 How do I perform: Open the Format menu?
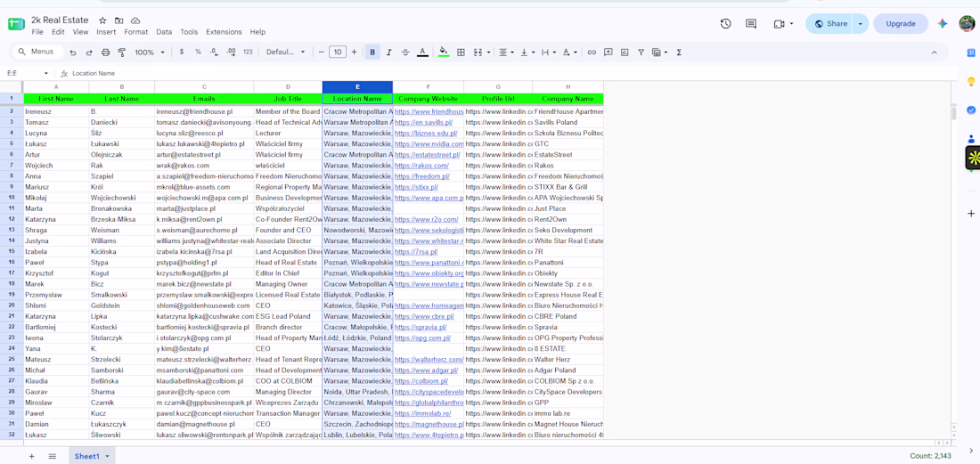pos(136,32)
